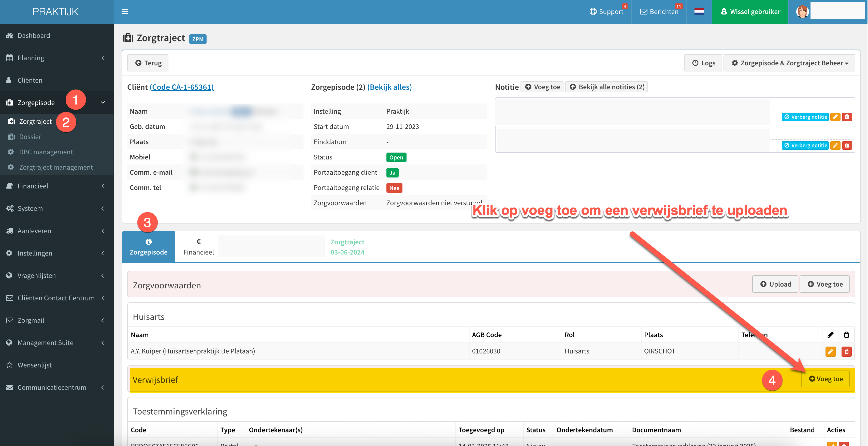This screenshot has width=868, height=446.
Task: Select Zorgtraject submenu item
Action: (35, 121)
